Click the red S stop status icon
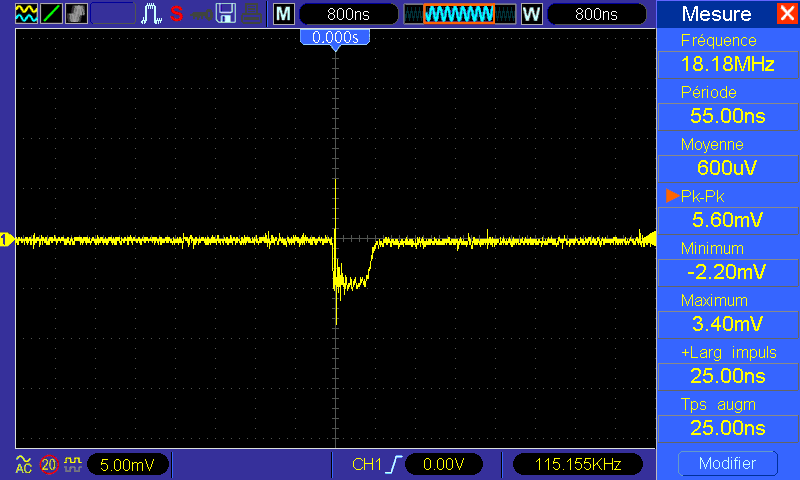Screen dimensions: 800x480 tap(176, 14)
